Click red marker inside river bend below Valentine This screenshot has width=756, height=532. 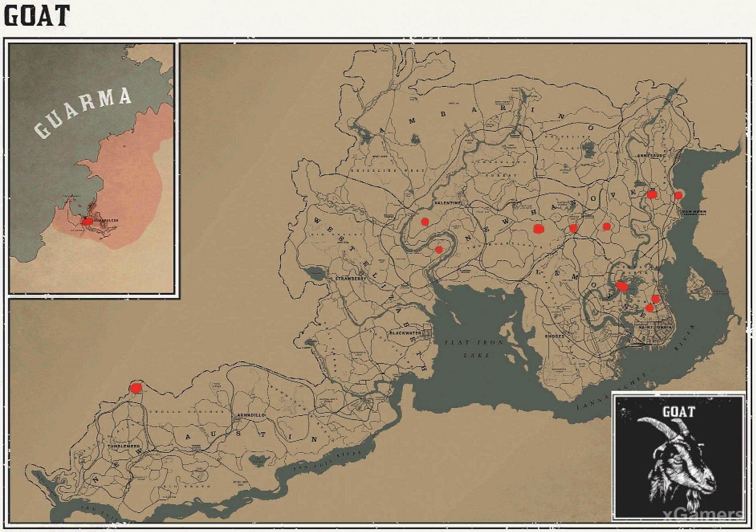coord(439,250)
